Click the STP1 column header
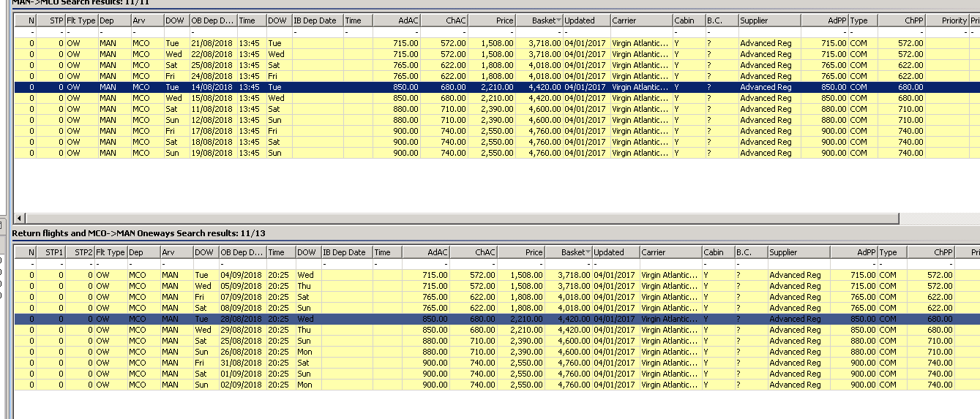This screenshot has height=419, width=980. (52, 252)
